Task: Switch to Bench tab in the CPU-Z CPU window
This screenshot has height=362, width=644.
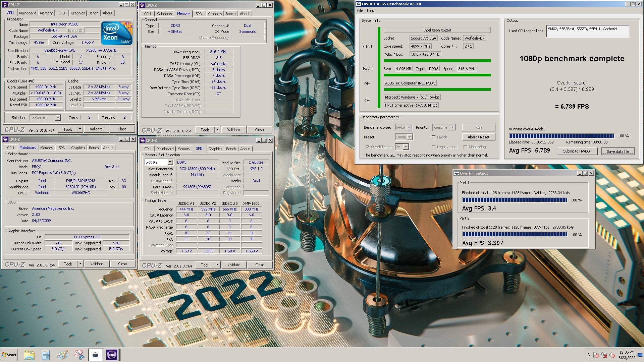Action: point(94,13)
